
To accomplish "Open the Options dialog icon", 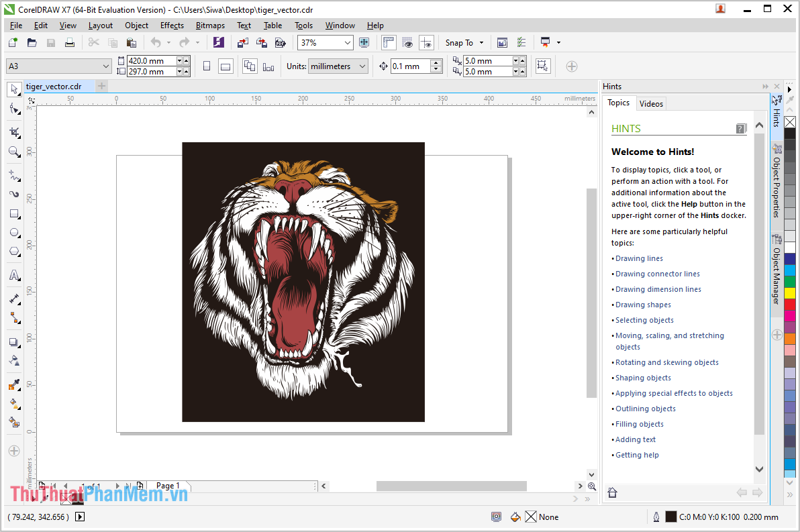I will tap(521, 43).
